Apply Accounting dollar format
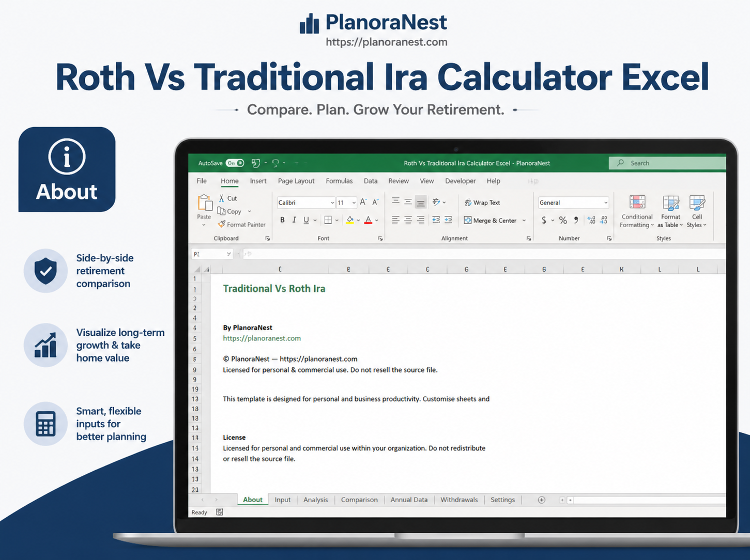Screen dimensions: 750x560 click(544, 220)
